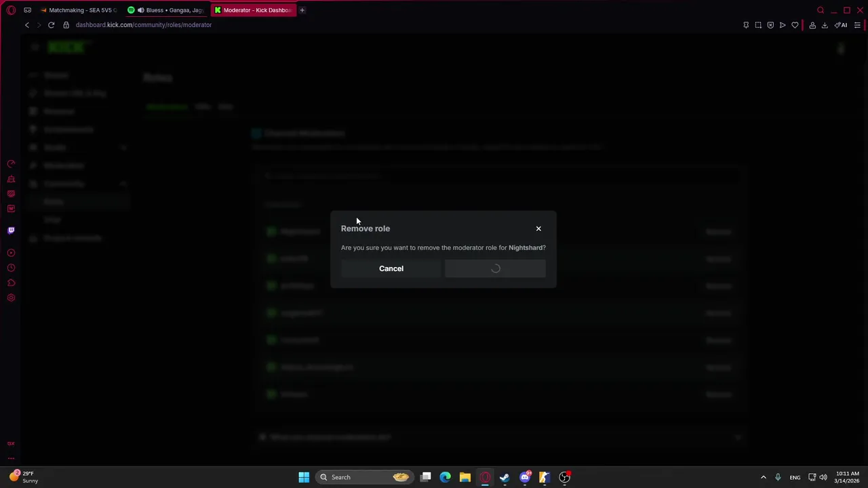Open a new browser tab
Viewport: 868px width, 488px height.
coord(302,10)
